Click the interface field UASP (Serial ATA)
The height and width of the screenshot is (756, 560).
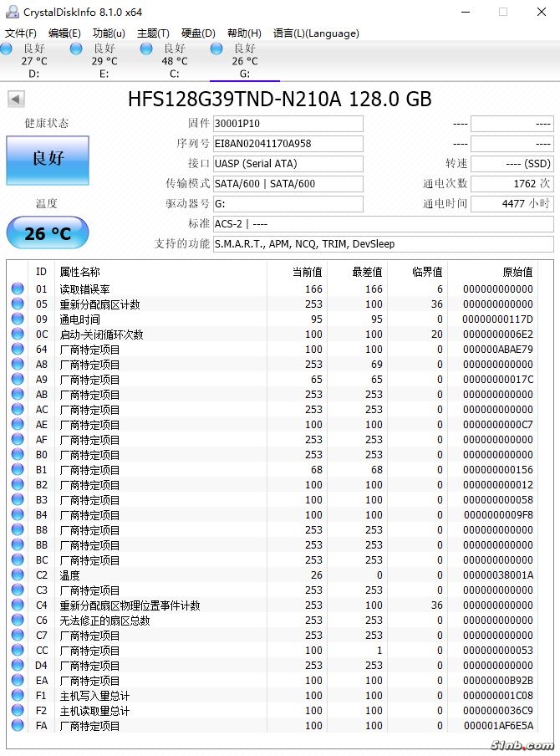[288, 163]
